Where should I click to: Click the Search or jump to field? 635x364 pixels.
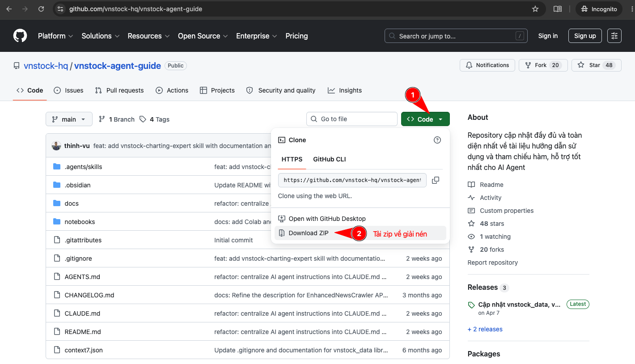[456, 36]
